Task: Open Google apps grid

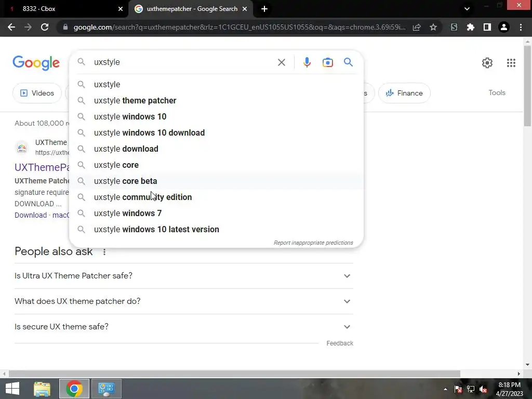Action: [x=511, y=63]
